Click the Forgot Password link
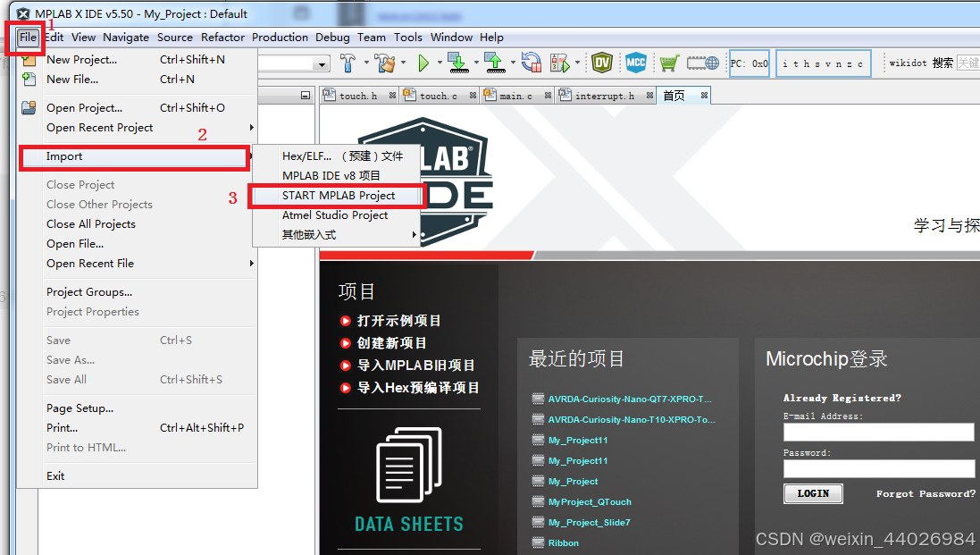Screen dimensions: 980x555 (x=926, y=493)
